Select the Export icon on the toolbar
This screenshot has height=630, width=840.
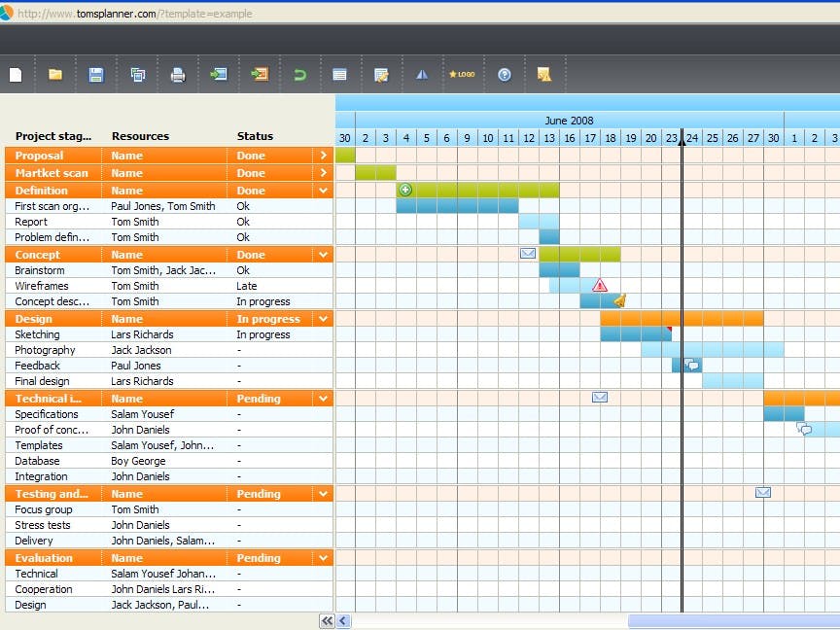(x=259, y=74)
